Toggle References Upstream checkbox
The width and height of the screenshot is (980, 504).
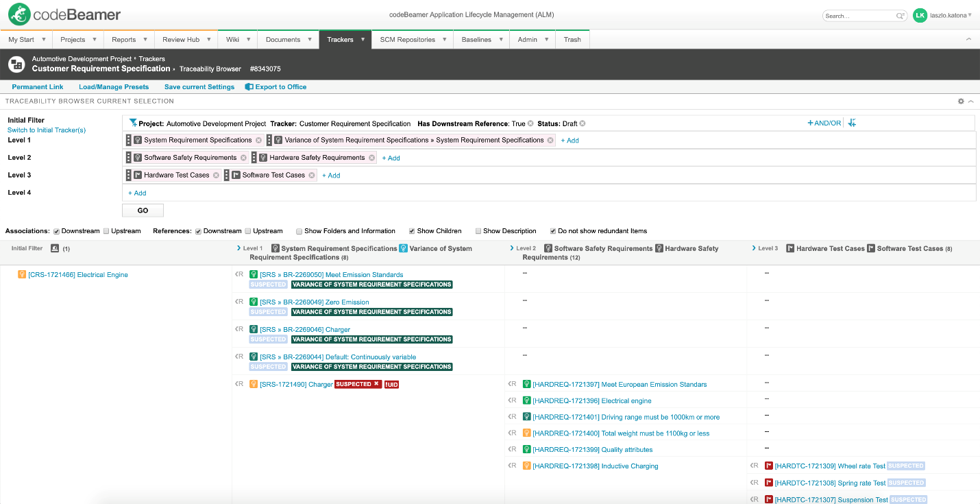click(247, 231)
